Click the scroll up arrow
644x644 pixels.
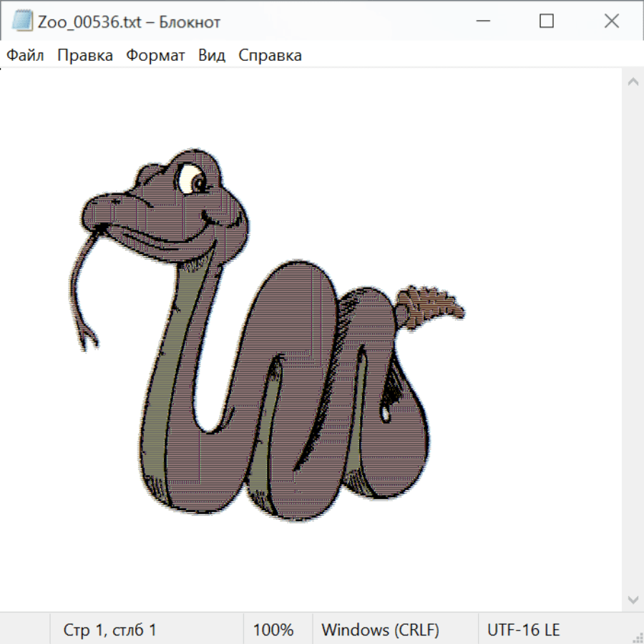click(x=633, y=82)
